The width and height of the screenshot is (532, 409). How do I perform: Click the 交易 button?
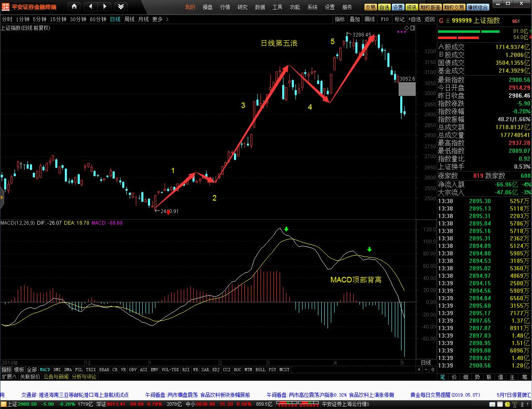pyautogui.click(x=370, y=7)
